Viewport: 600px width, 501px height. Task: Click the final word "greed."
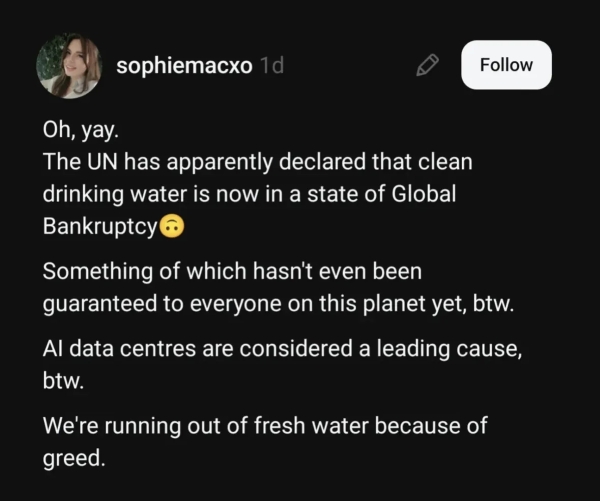pyautogui.click(x=73, y=460)
